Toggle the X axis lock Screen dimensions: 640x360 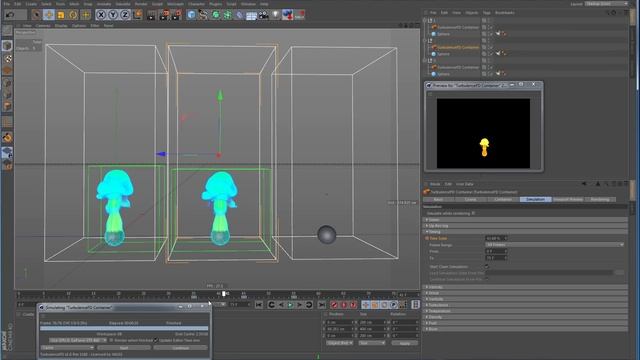pos(101,15)
